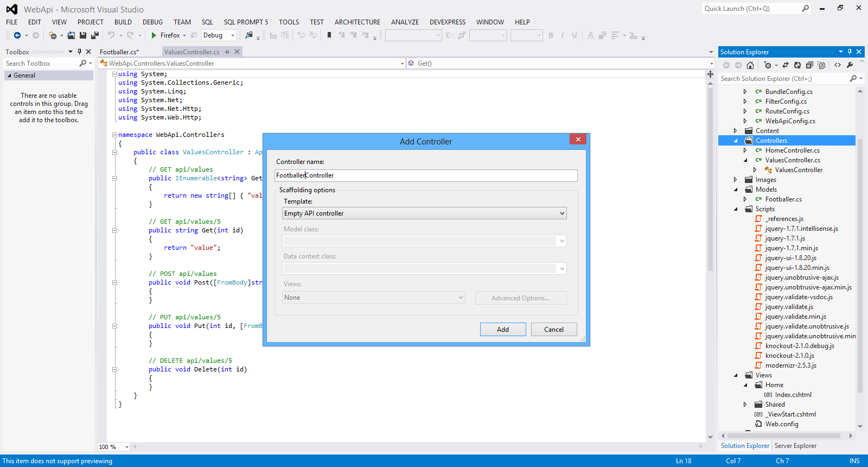868x467 pixels.
Task: Click the Solution Explorer auto-hide pin
Action: (x=850, y=52)
